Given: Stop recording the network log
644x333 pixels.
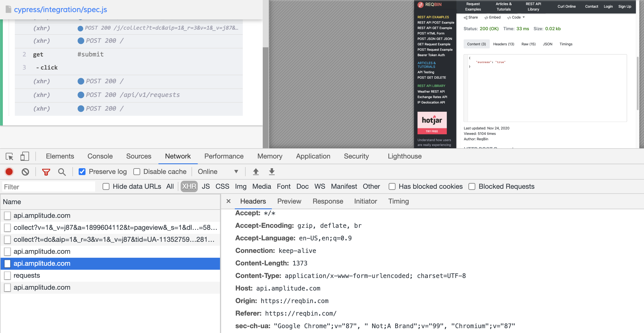Looking at the screenshot, I should point(9,172).
